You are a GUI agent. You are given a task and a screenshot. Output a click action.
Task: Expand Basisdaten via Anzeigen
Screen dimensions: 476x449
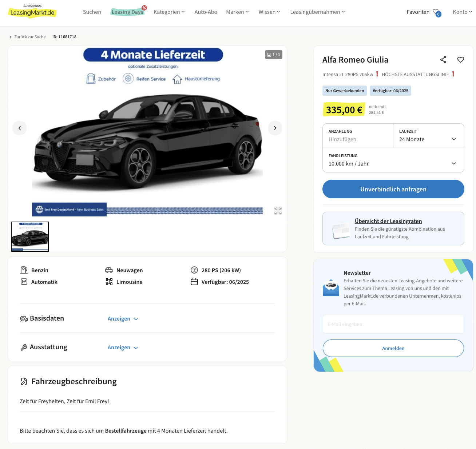click(x=123, y=319)
